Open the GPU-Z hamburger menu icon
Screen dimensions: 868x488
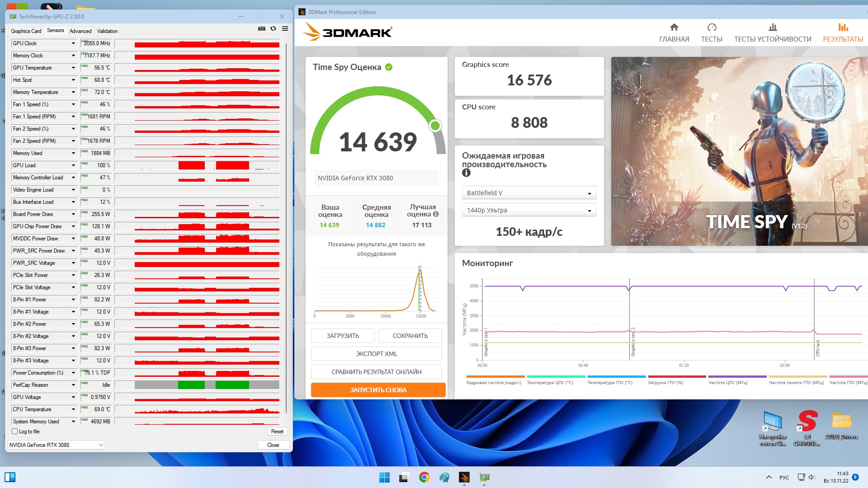pos(285,28)
